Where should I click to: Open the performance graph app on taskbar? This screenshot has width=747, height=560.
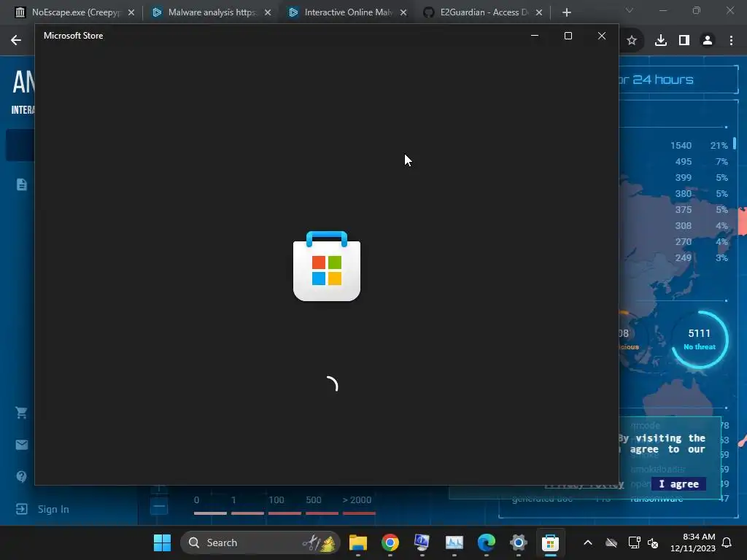454,542
